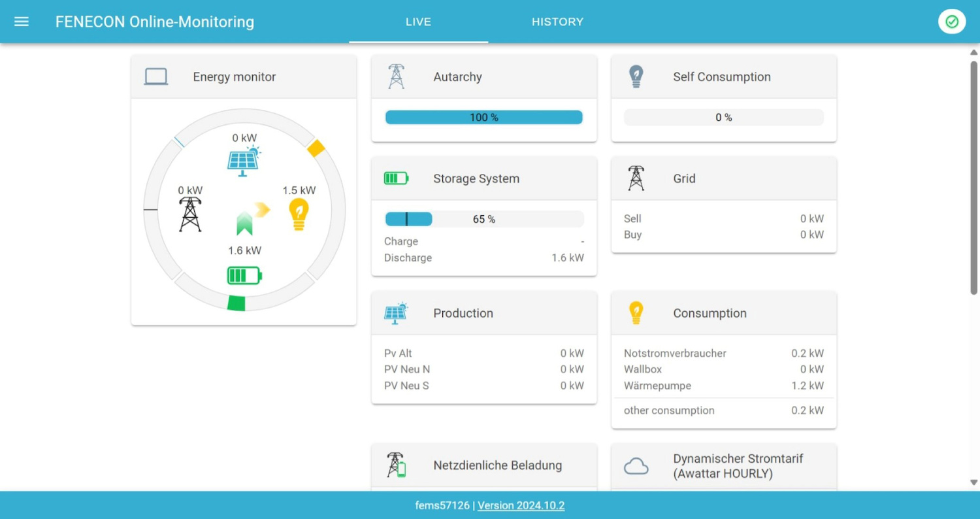Click the green system status checkmark icon
Screen dimensions: 980x519
tap(952, 22)
